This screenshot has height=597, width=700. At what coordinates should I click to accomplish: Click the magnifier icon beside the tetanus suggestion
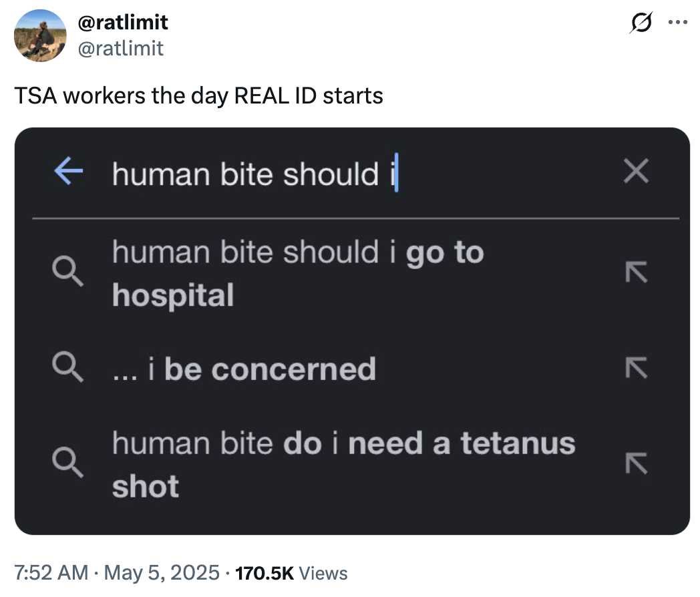coord(68,463)
